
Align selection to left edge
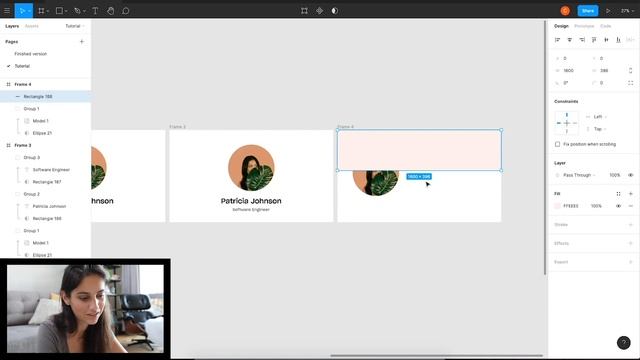tap(558, 40)
